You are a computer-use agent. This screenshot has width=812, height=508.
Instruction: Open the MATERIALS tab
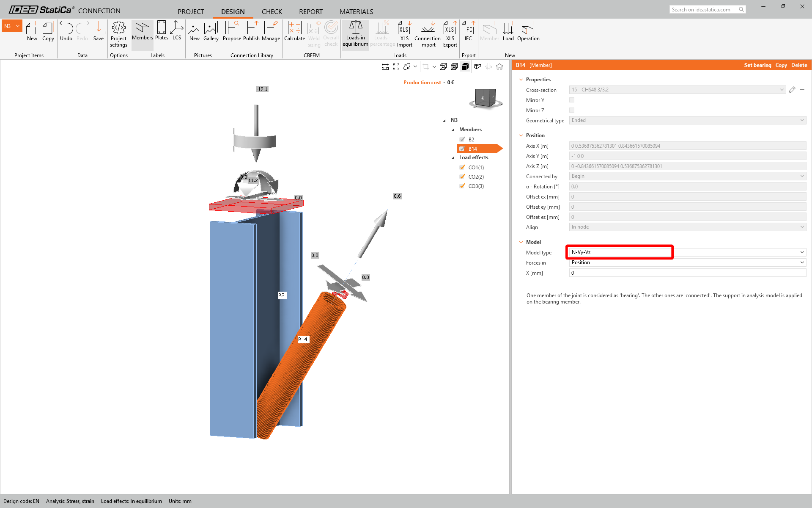(356, 11)
